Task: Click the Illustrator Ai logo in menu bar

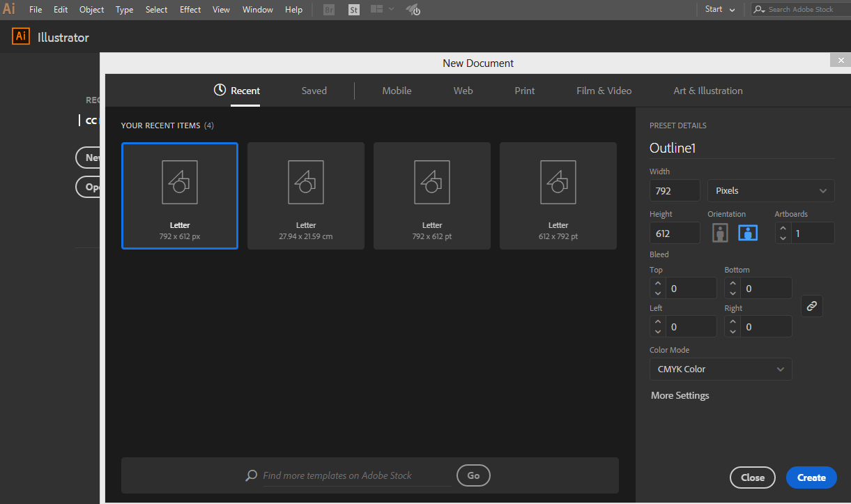Action: 9,9
